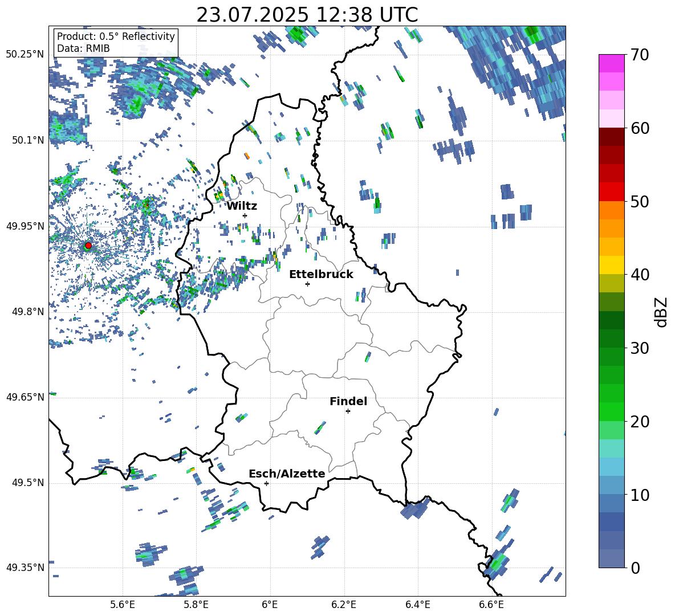Click the title 23.07.2025 12:38 UTC

[307, 15]
